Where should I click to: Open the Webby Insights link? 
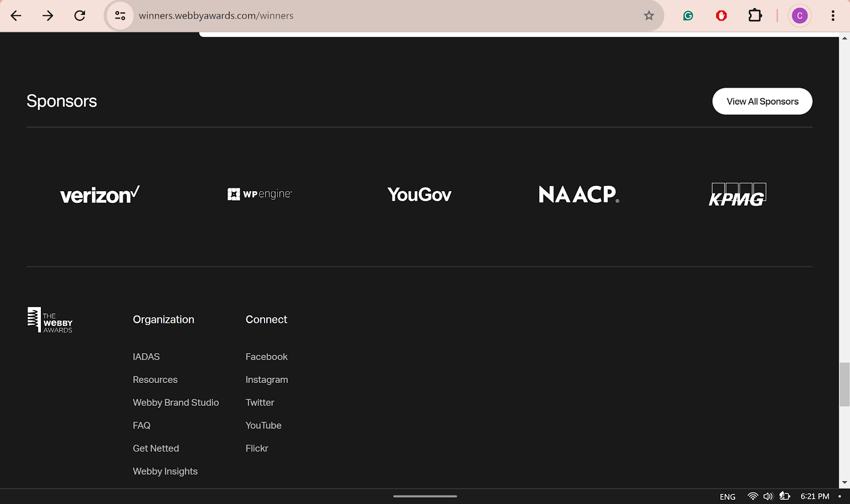coord(165,472)
